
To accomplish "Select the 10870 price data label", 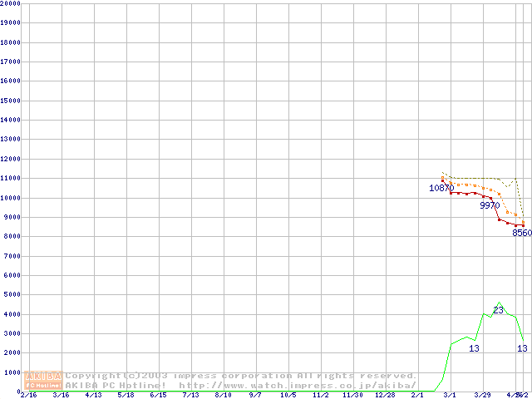I will (441, 189).
